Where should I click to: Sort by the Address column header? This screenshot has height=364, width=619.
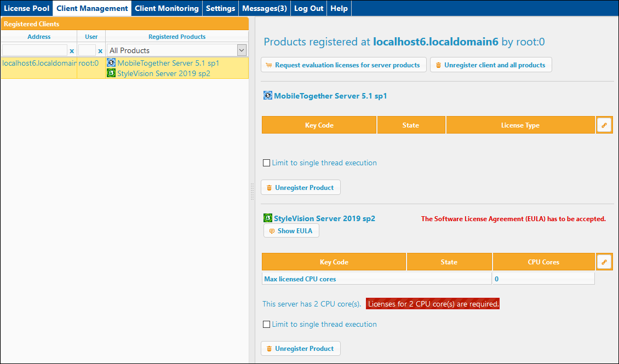[39, 37]
